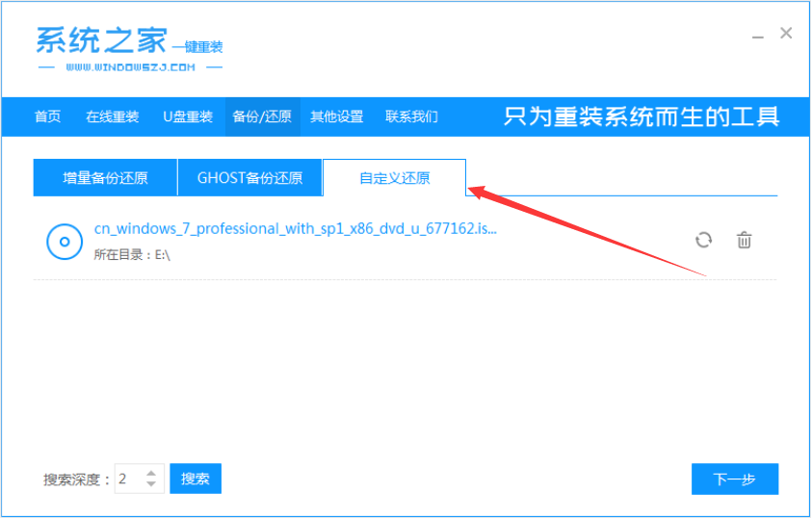Click the disc icon of the Windows 7 ISO

point(65,241)
